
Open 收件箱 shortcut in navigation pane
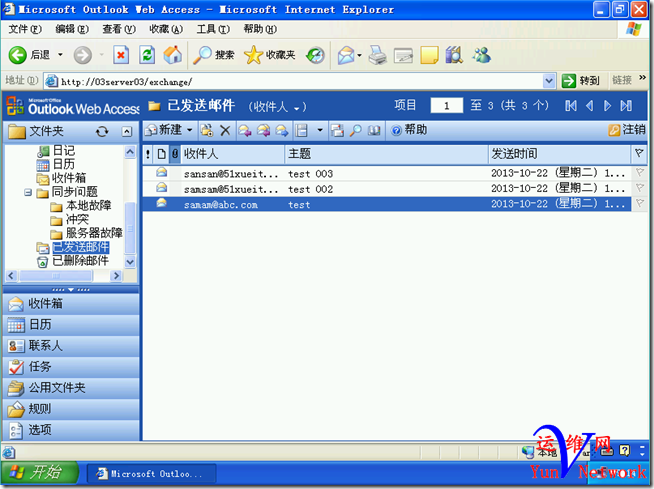tap(71, 304)
